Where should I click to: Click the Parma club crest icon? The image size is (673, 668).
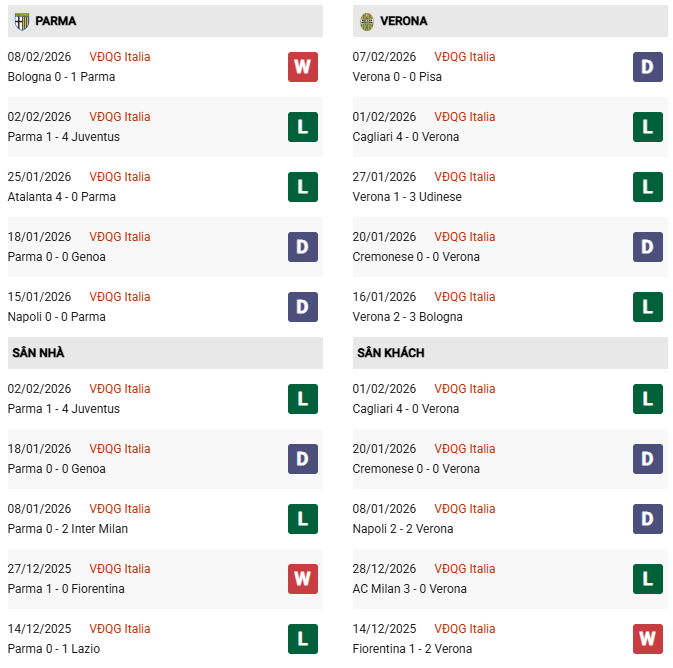click(x=22, y=20)
